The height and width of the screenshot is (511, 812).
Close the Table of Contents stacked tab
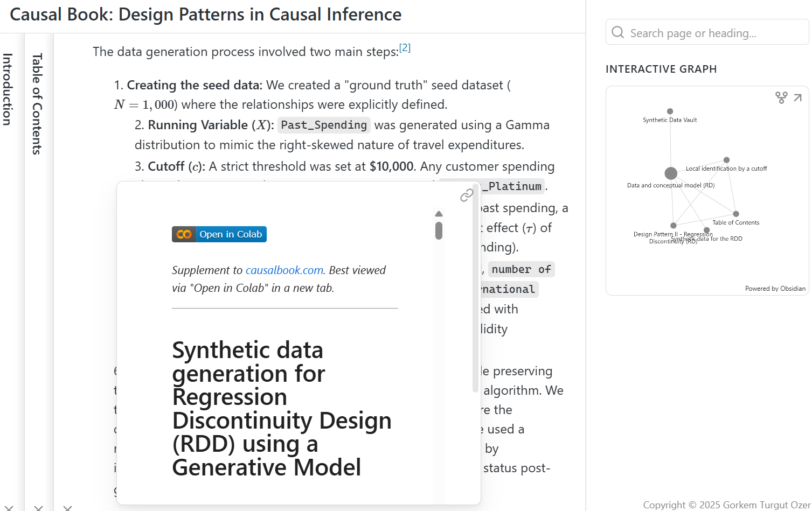[38, 507]
